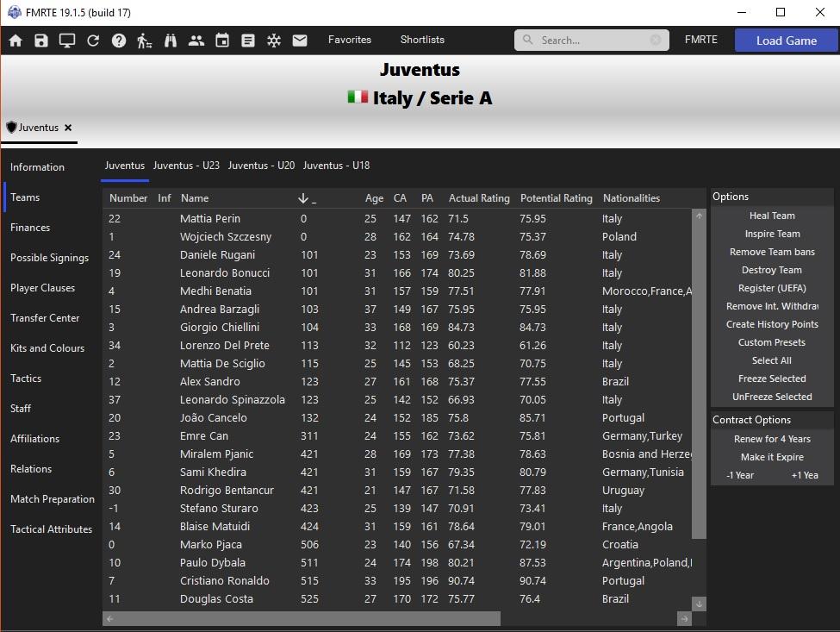
Task: Open the Help question mark icon
Action: coord(119,41)
